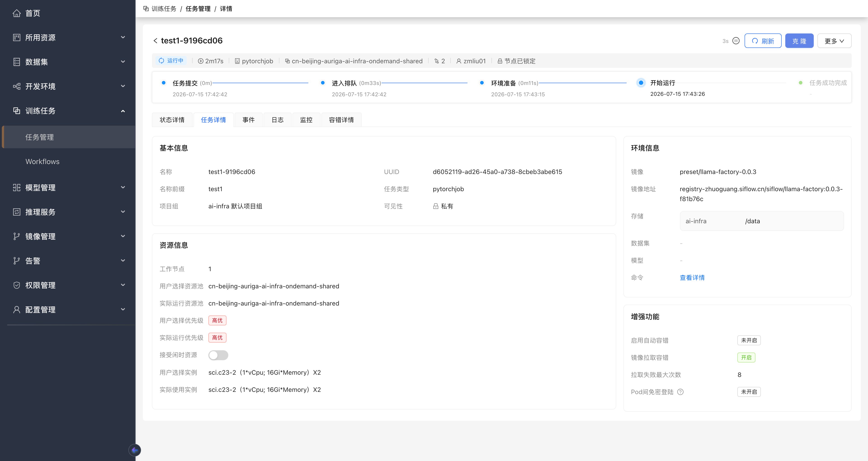
Task: Pause auto-refresh with the pause icon
Action: tap(736, 41)
